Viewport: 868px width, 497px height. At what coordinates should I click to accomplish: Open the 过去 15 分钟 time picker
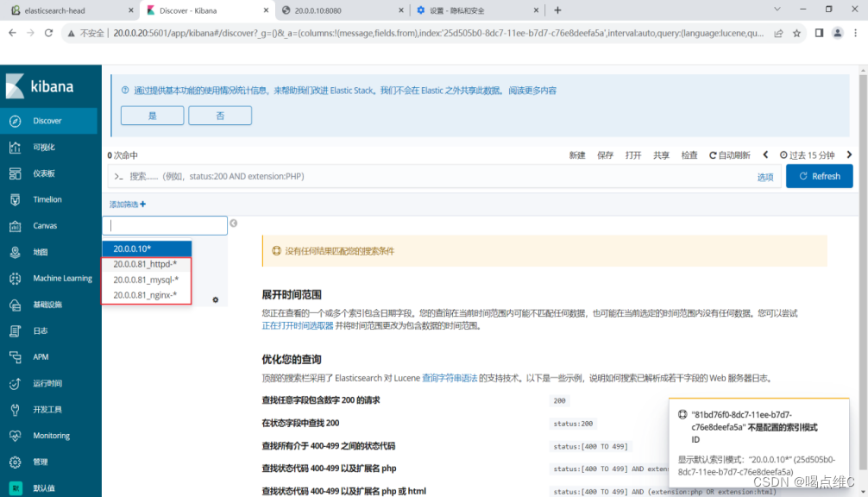click(x=807, y=155)
